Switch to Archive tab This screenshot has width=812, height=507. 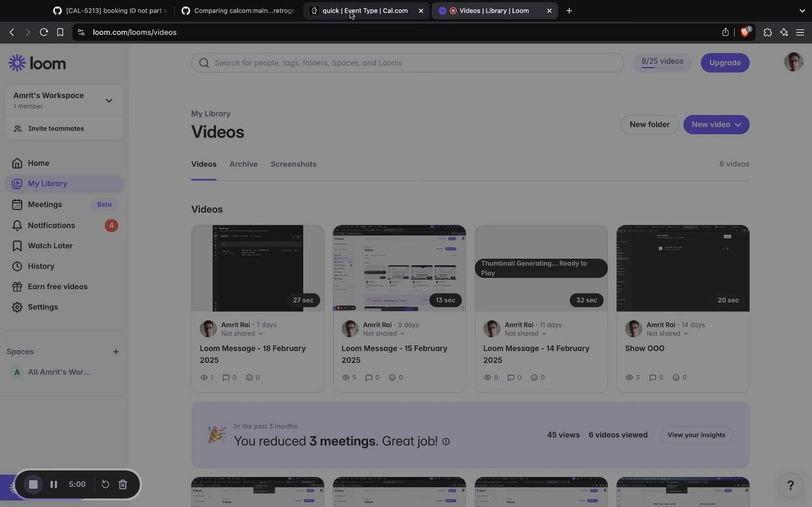pos(244,164)
